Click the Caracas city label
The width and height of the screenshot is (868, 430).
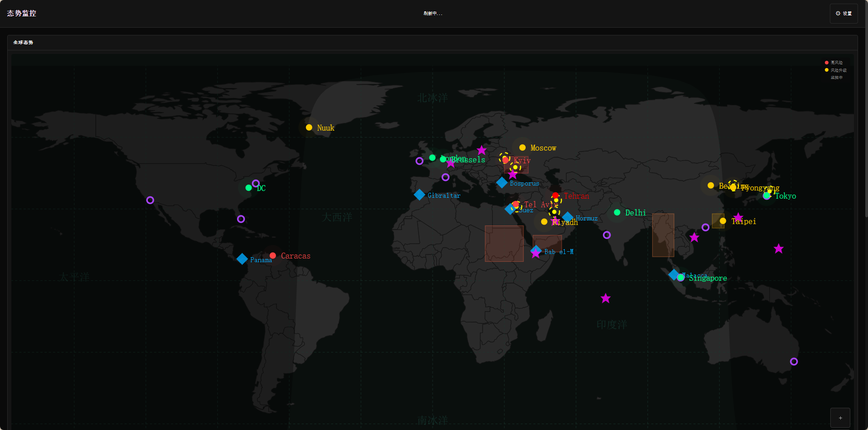[296, 256]
